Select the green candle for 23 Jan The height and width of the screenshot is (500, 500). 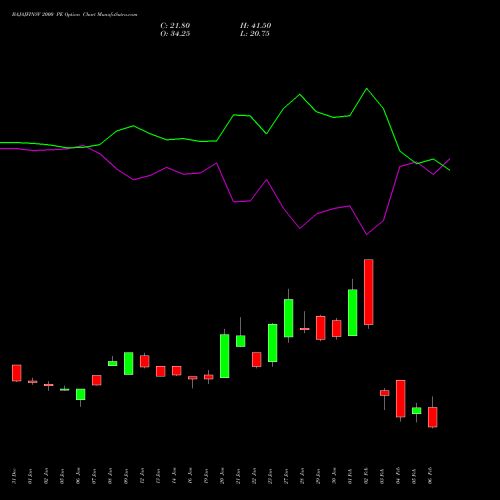pyautogui.click(x=273, y=343)
